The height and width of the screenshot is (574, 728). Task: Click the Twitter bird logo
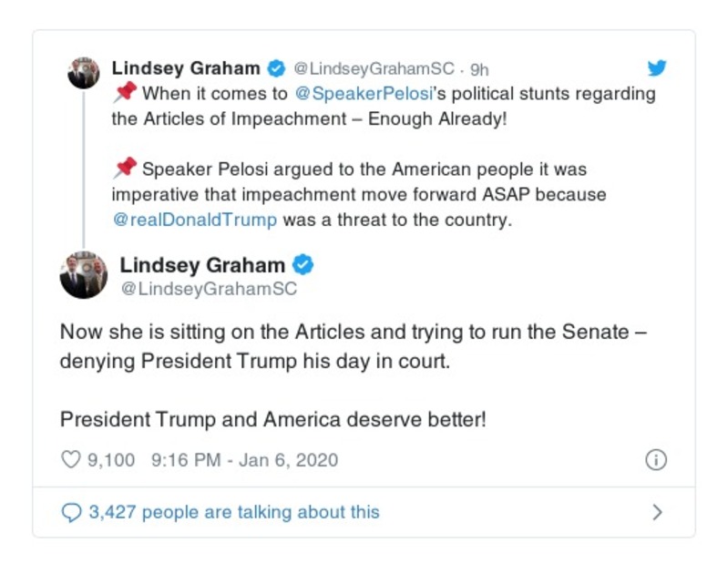657,68
